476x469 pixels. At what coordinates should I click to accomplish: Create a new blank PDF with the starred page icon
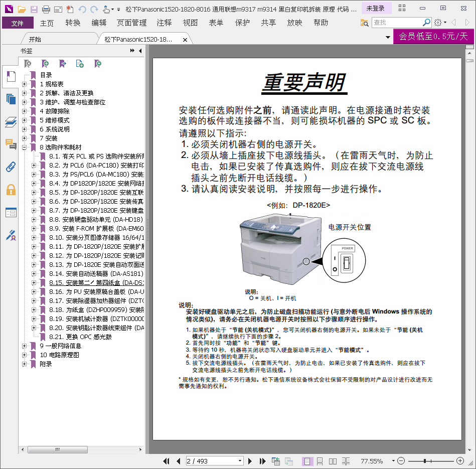[x=70, y=10]
